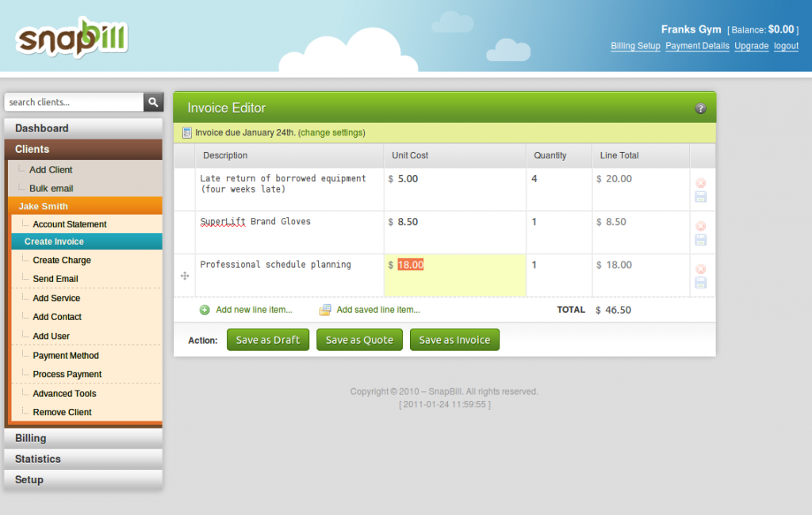Click the Quantity column header
Image resolution: width=812 pixels, height=515 pixels.
click(550, 155)
